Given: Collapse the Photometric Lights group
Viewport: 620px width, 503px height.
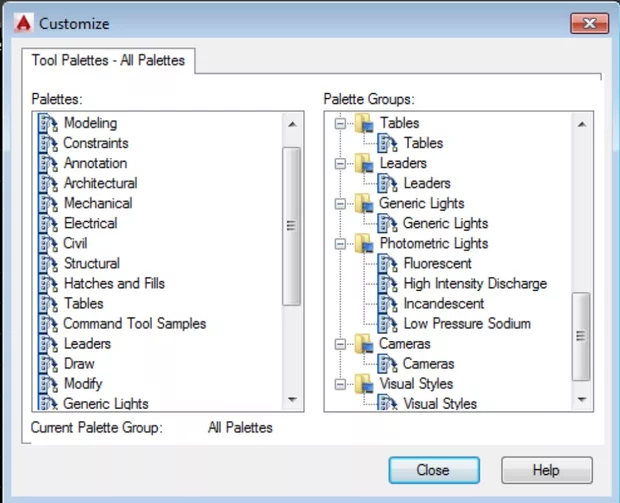Looking at the screenshot, I should point(340,243).
